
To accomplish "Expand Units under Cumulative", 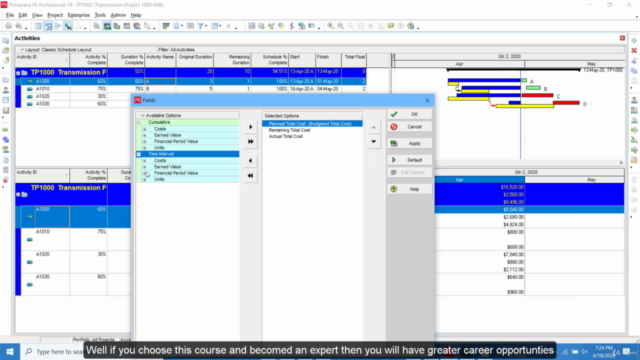I will [144, 148].
